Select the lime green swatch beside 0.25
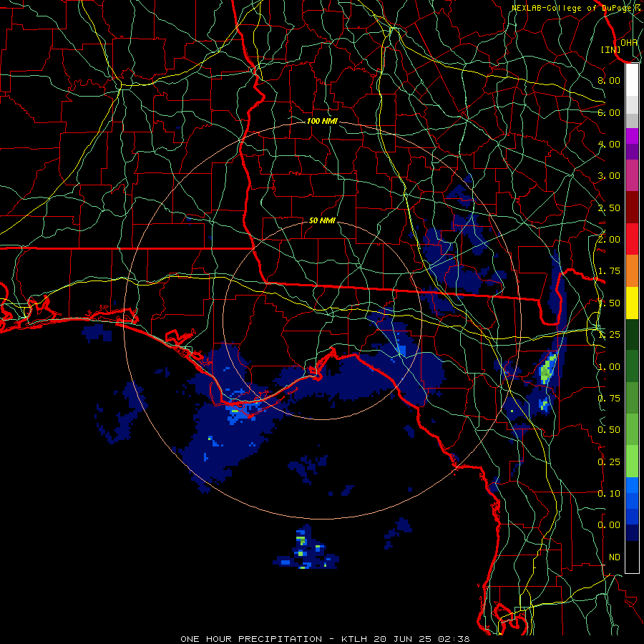The image size is (644, 644). [632, 462]
